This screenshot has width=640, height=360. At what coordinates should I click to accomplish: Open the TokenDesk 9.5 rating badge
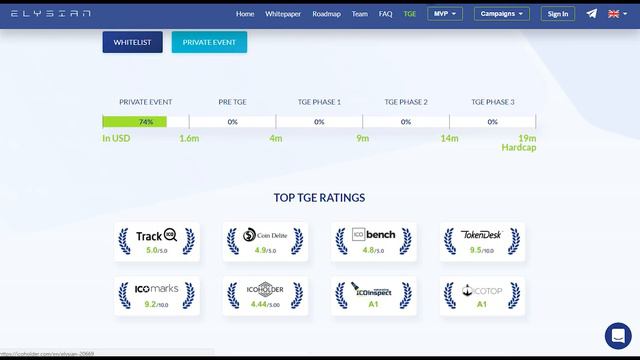tap(482, 242)
